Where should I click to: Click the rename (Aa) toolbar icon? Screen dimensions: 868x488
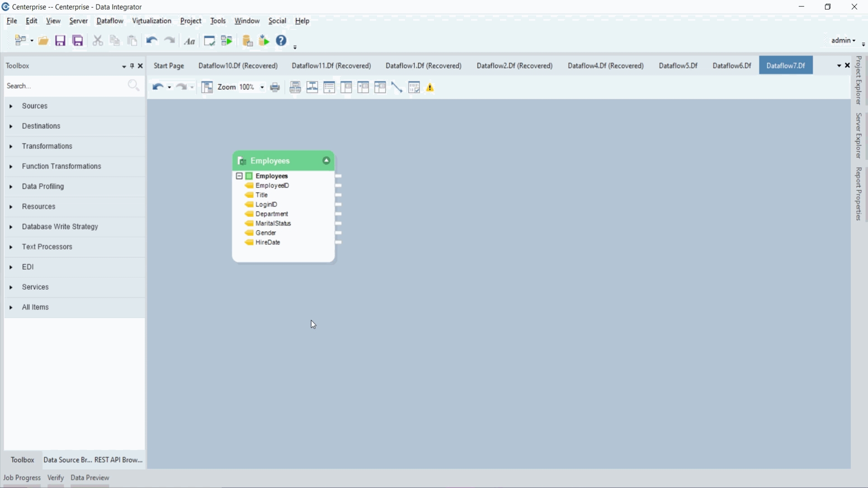click(190, 42)
